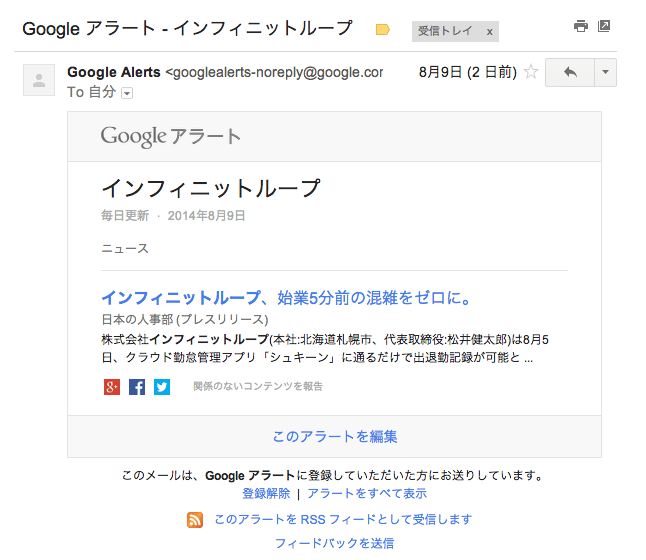The height and width of the screenshot is (560, 646).
Task: Click the Google アラート logo header
Action: (171, 136)
